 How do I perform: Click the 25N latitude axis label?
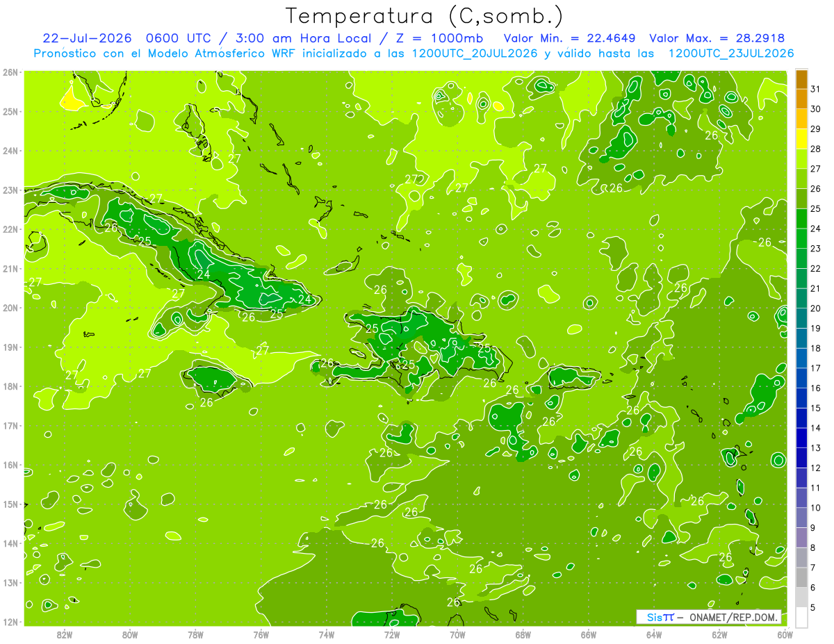coord(10,111)
